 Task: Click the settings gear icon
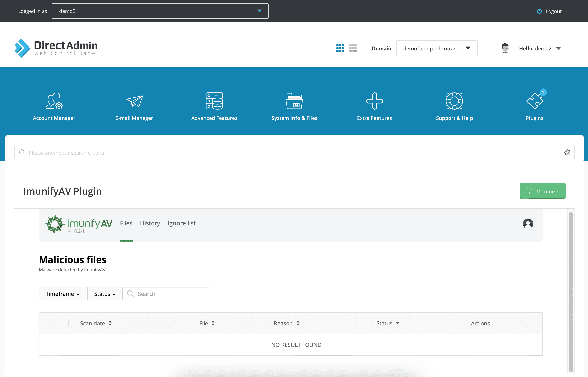(567, 152)
